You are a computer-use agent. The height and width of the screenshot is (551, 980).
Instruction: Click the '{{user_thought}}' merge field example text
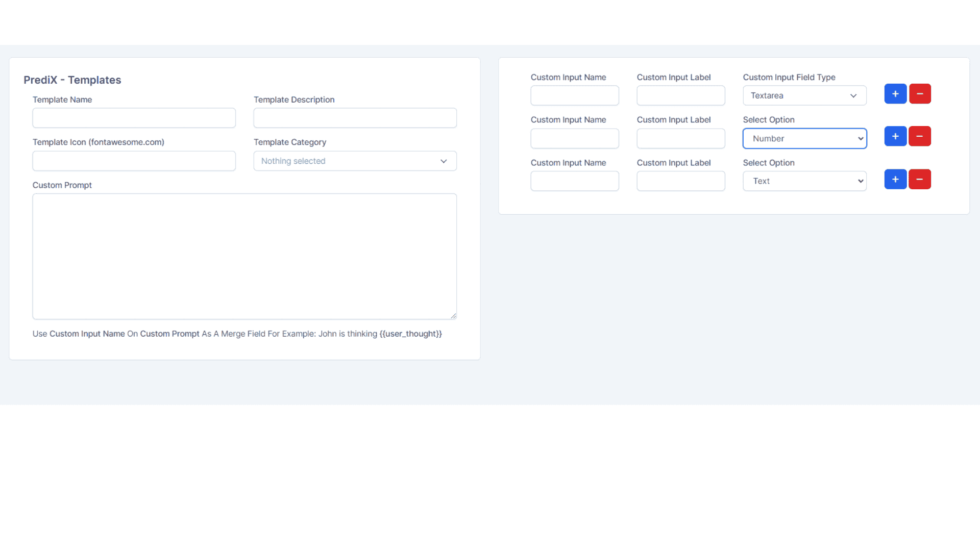pyautogui.click(x=411, y=334)
